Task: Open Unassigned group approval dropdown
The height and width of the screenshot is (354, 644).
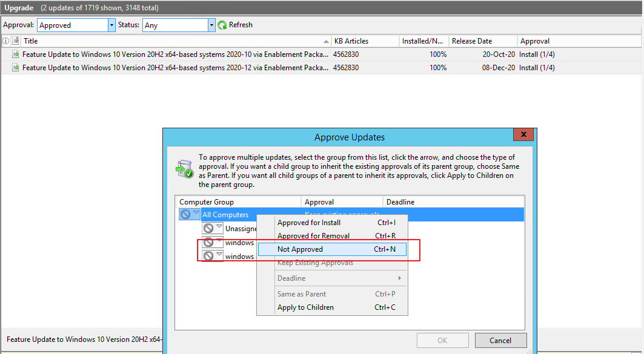Action: pyautogui.click(x=219, y=227)
